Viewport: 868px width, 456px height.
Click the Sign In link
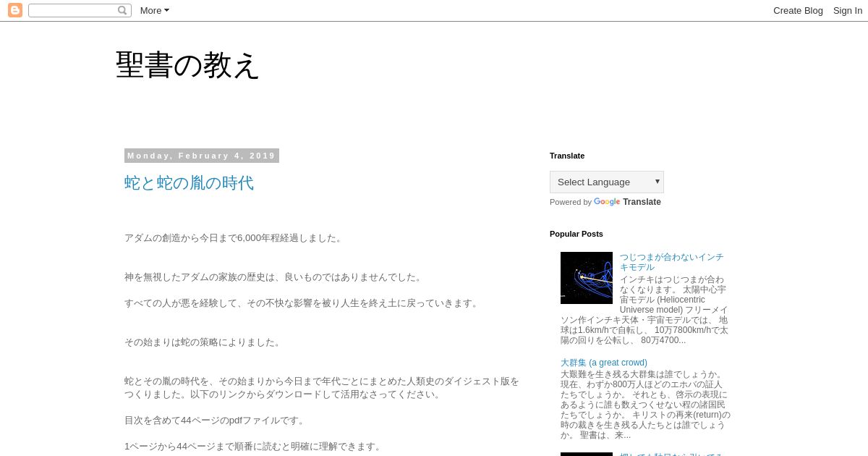[848, 10]
